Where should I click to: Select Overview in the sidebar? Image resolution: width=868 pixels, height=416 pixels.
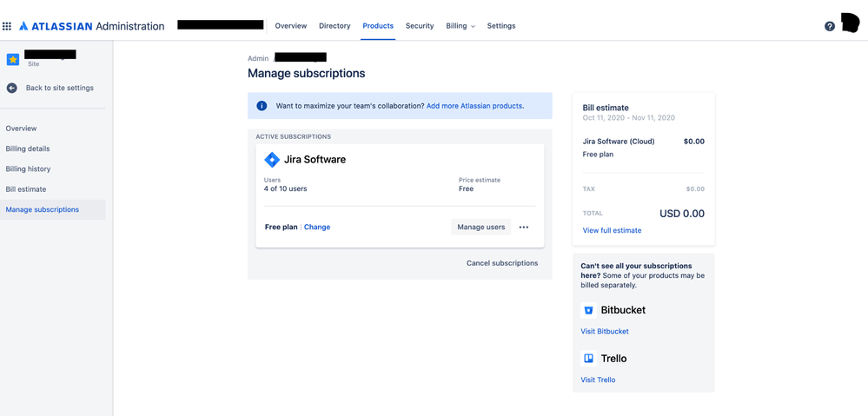pos(21,129)
